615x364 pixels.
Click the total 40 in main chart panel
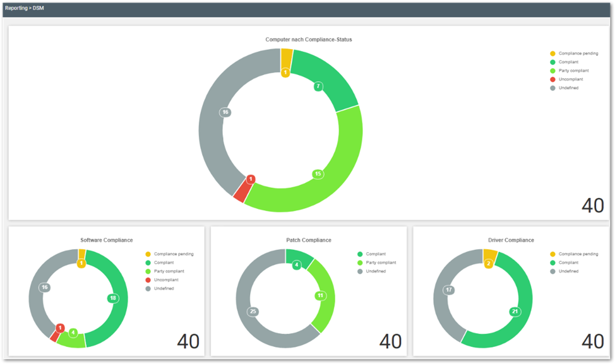coord(593,205)
